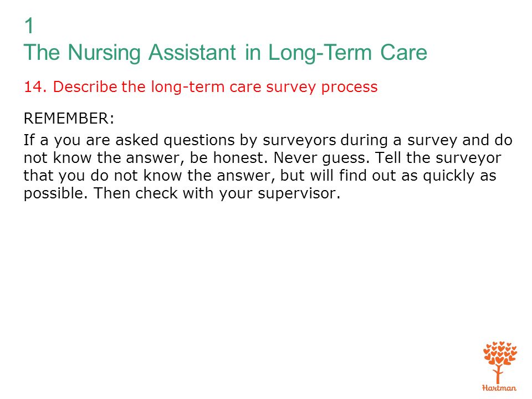
Task: Click the red heading Describe the long-term care survey process
Action: tap(216, 87)
